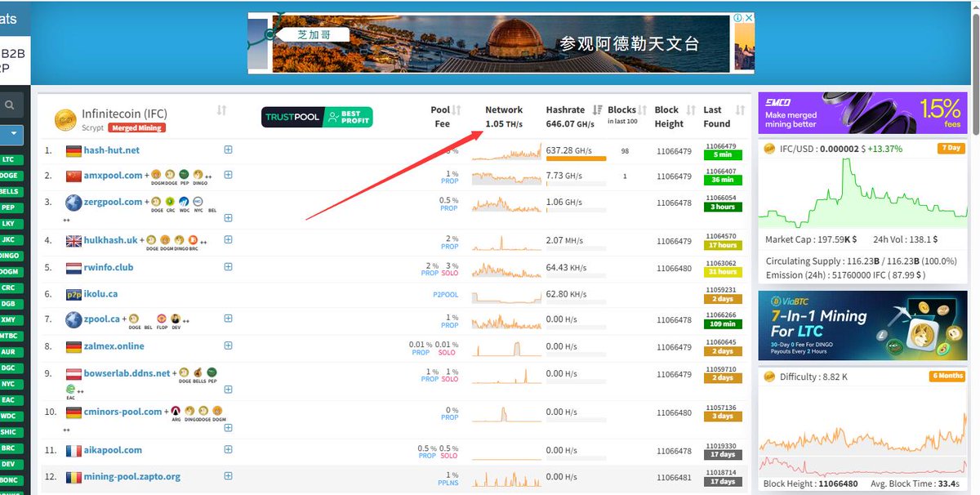This screenshot has width=980, height=495.
Task: Click the Germany flag beside zalmex.online
Action: point(73,346)
